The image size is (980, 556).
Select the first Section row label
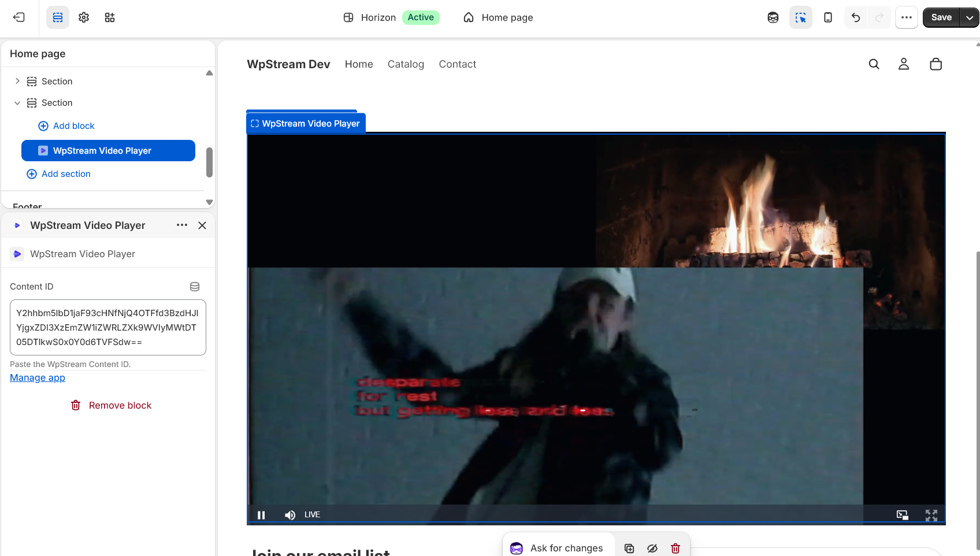point(57,81)
